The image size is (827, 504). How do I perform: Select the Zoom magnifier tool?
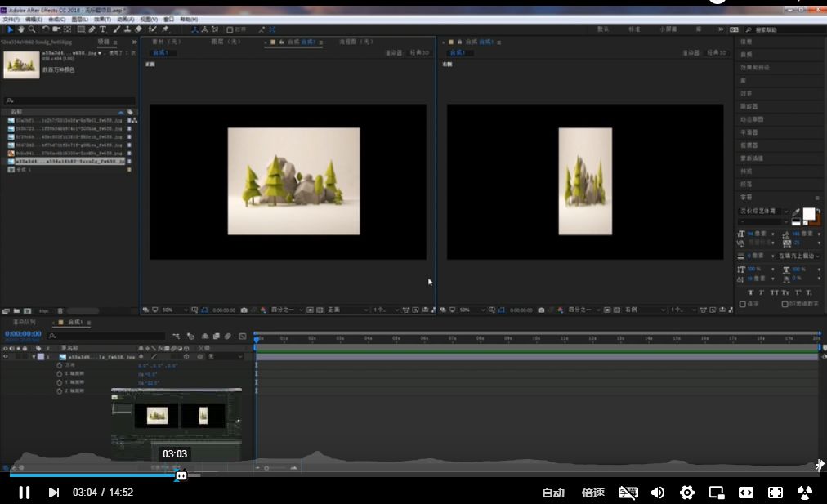click(32, 29)
